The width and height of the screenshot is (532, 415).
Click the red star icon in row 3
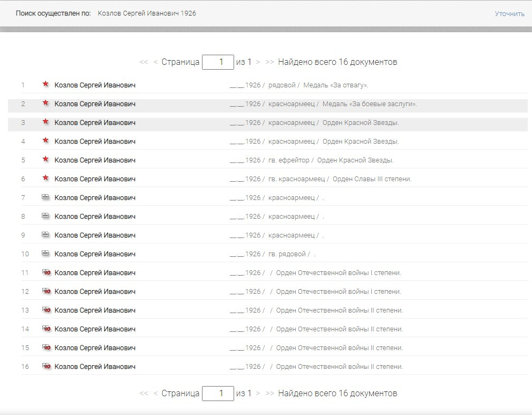[46, 122]
